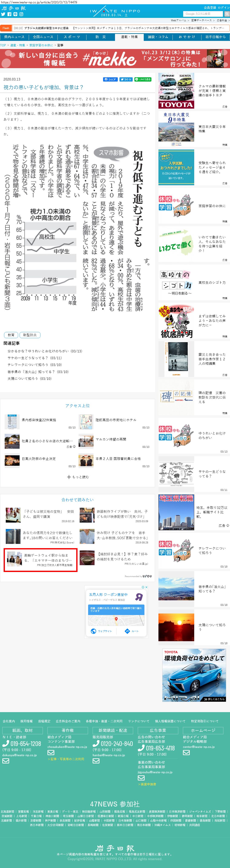This screenshot has width=230, height=868.
Task: Click the 教育 tag below the article
Action: tap(11, 335)
